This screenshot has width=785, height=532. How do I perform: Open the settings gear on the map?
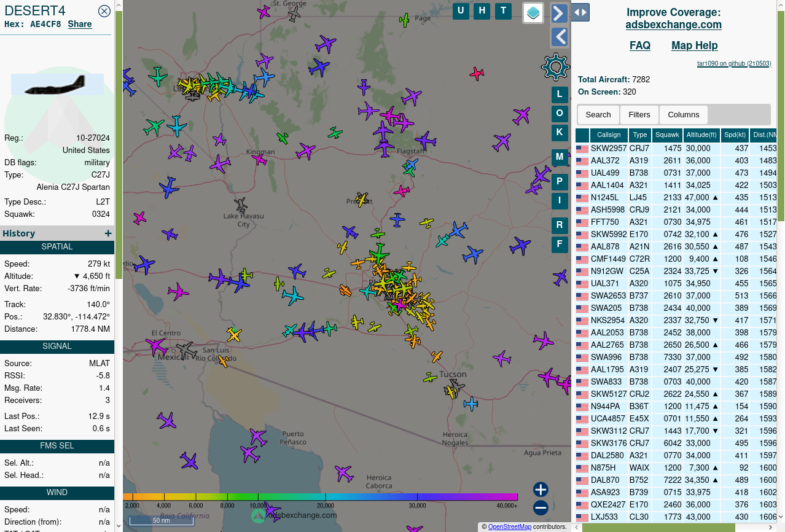pos(555,66)
